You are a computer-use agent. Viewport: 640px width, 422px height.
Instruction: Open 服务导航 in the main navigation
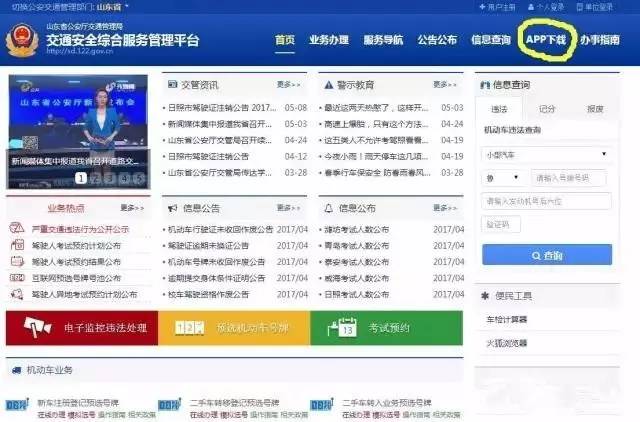click(x=383, y=40)
